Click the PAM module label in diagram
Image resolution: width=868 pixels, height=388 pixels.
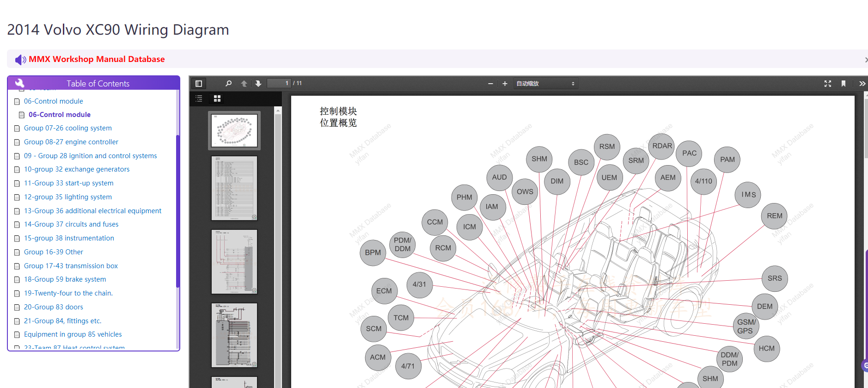tap(727, 160)
